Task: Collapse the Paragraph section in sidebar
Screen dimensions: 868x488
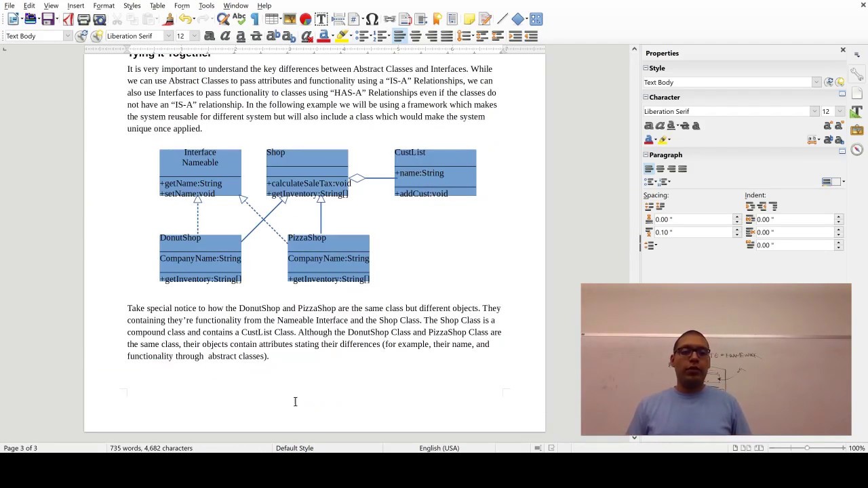Action: [646, 155]
